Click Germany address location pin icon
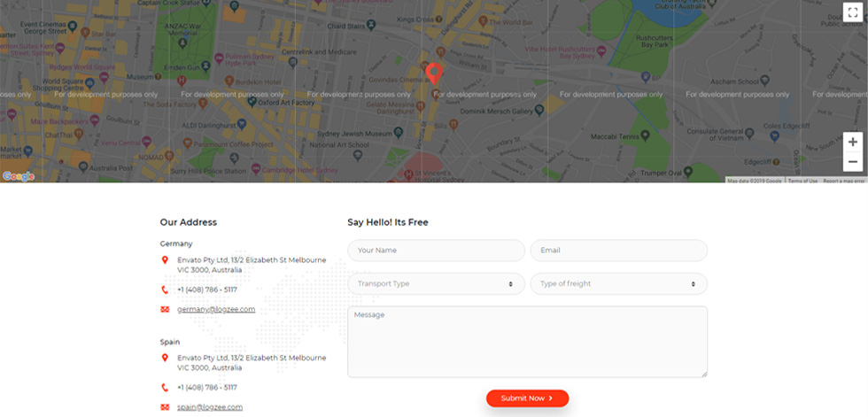 coord(165,260)
